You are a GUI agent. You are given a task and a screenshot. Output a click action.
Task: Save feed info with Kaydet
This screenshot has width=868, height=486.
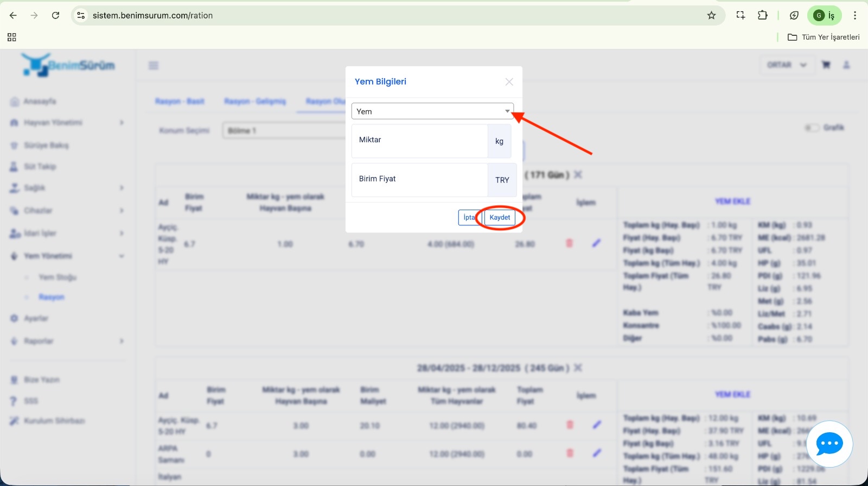pyautogui.click(x=500, y=217)
